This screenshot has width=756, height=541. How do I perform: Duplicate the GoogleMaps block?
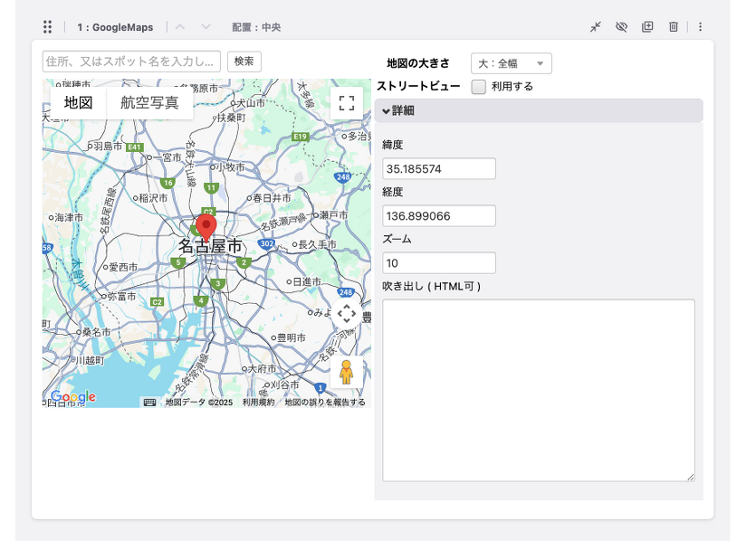click(647, 27)
